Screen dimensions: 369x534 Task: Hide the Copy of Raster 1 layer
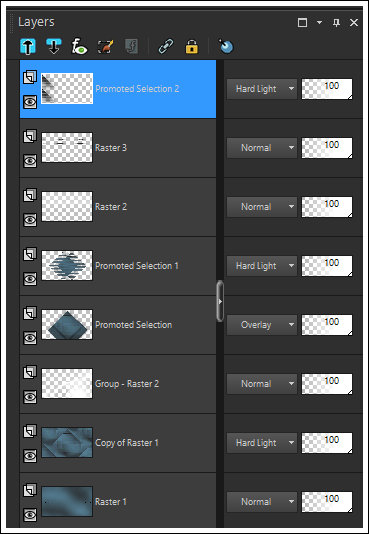click(x=30, y=456)
